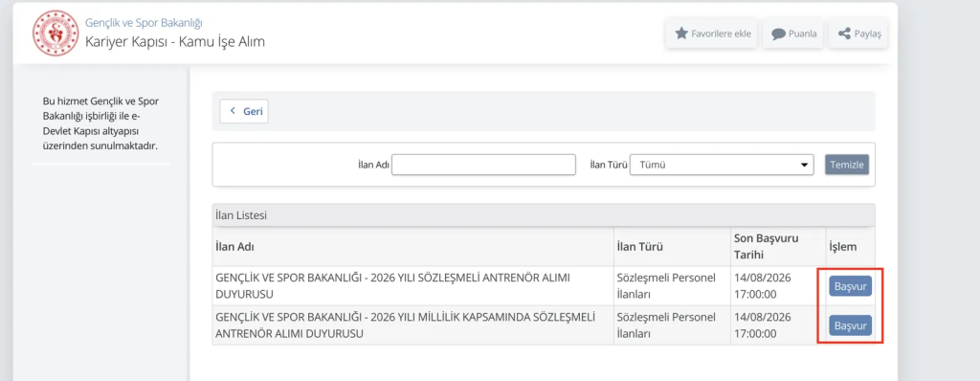This screenshot has width=980, height=381.
Task: Open the Puanla rating button
Action: click(x=793, y=34)
